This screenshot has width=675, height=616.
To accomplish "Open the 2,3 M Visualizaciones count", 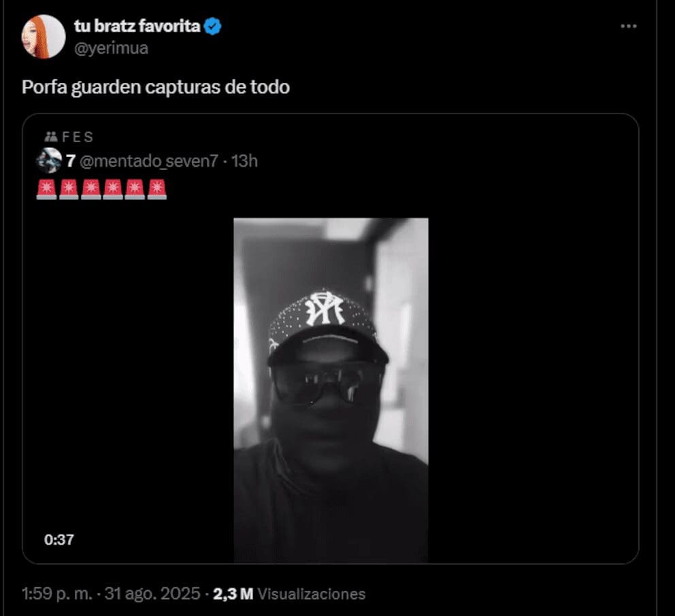I will pos(289,594).
